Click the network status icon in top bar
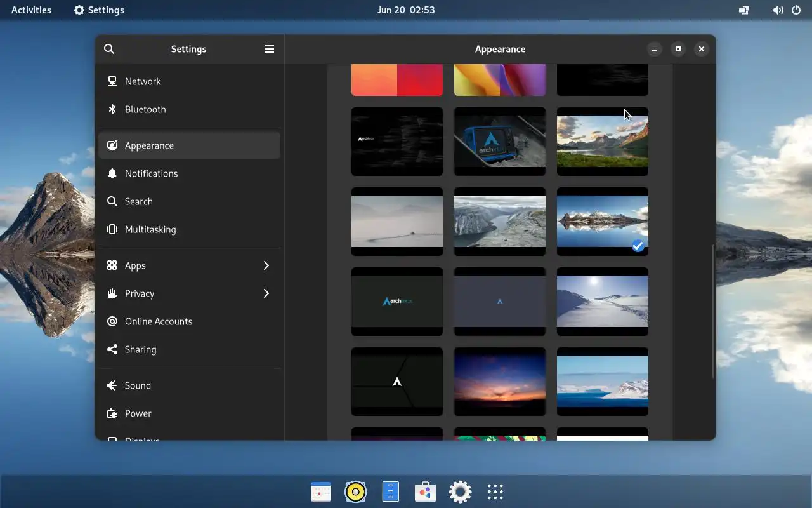This screenshot has height=508, width=812. coord(744,10)
